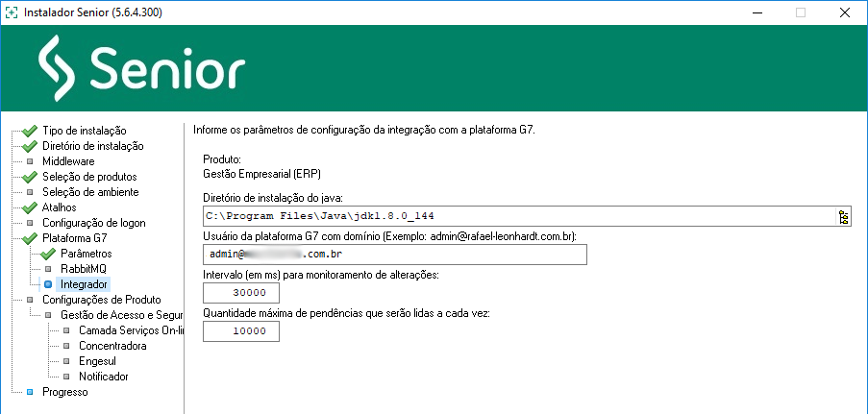Viewport: 868px width, 414px height.
Task: Go to 'Seleção de produtos' step
Action: pyautogui.click(x=89, y=177)
